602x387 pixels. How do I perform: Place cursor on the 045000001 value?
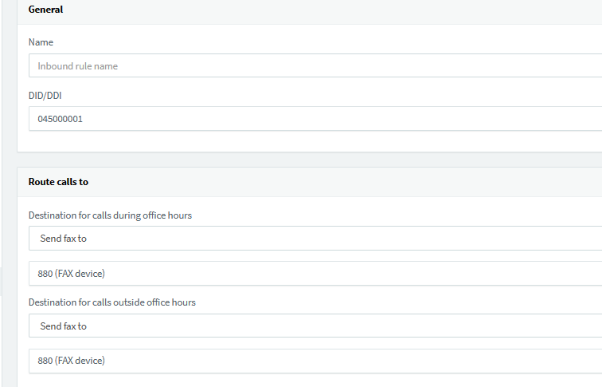click(60, 119)
